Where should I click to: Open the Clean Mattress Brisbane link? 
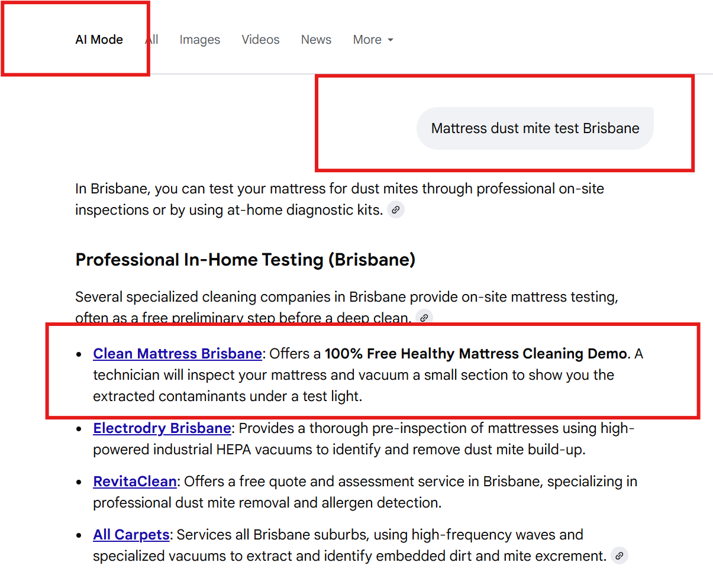pos(177,353)
